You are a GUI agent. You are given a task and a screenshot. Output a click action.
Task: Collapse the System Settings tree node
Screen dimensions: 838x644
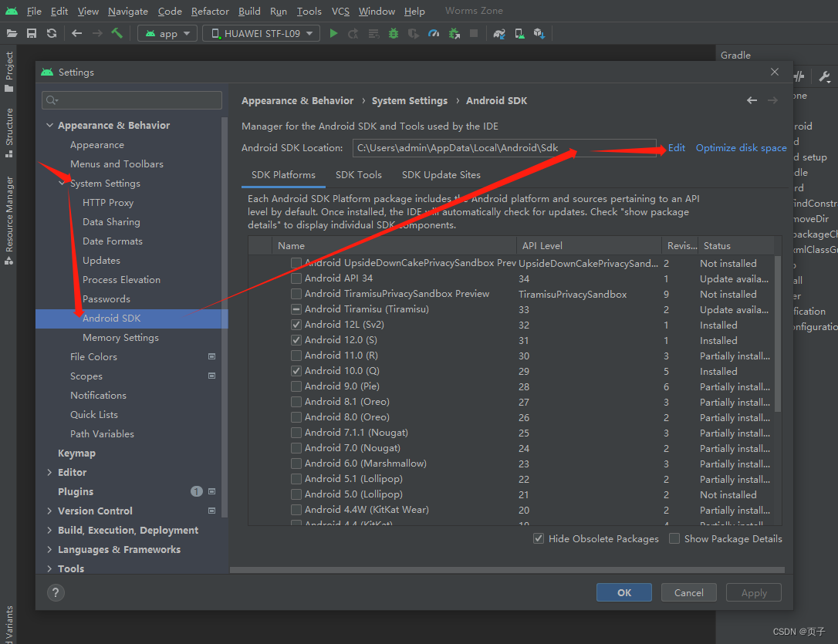[x=62, y=183]
